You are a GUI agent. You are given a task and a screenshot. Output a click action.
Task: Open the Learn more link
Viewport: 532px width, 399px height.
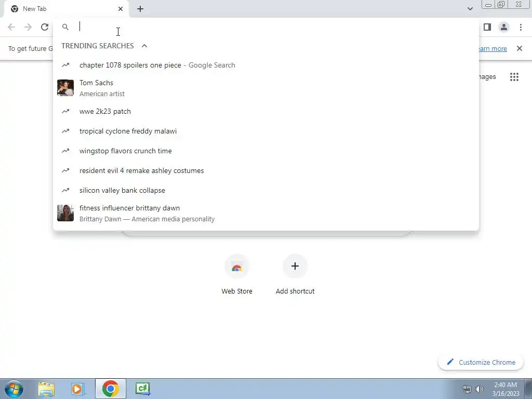pos(493,48)
